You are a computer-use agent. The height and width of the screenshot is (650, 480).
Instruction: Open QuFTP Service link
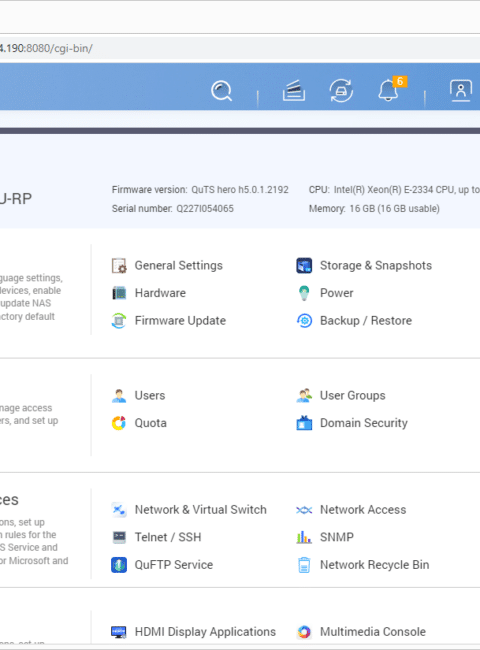[174, 565]
